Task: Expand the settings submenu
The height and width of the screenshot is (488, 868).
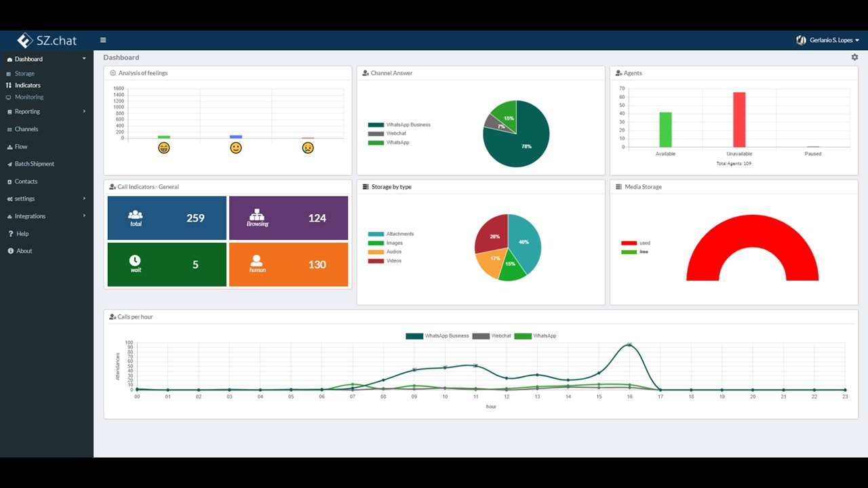Action: point(84,199)
